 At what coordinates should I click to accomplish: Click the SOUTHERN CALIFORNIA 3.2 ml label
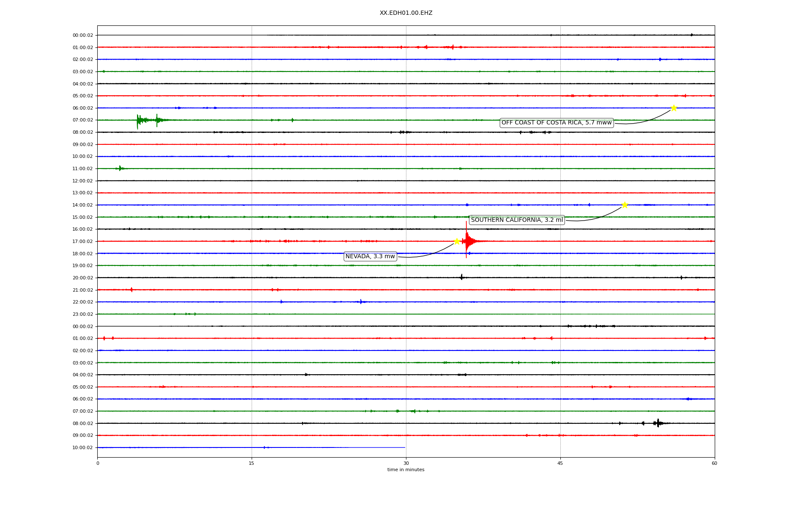point(517,220)
